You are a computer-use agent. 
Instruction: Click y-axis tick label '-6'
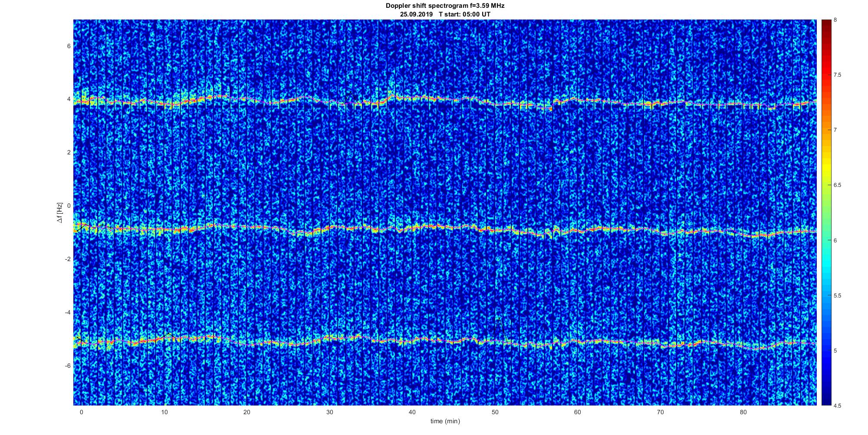(x=67, y=366)
